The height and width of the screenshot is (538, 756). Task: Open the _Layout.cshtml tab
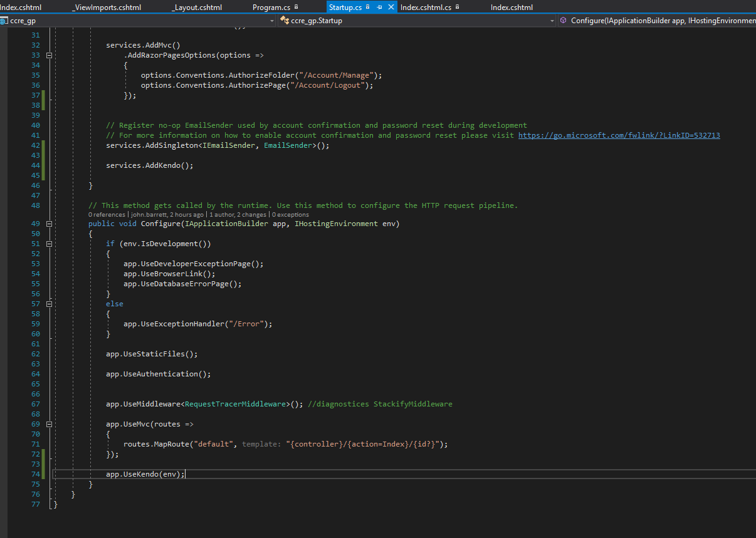(196, 7)
